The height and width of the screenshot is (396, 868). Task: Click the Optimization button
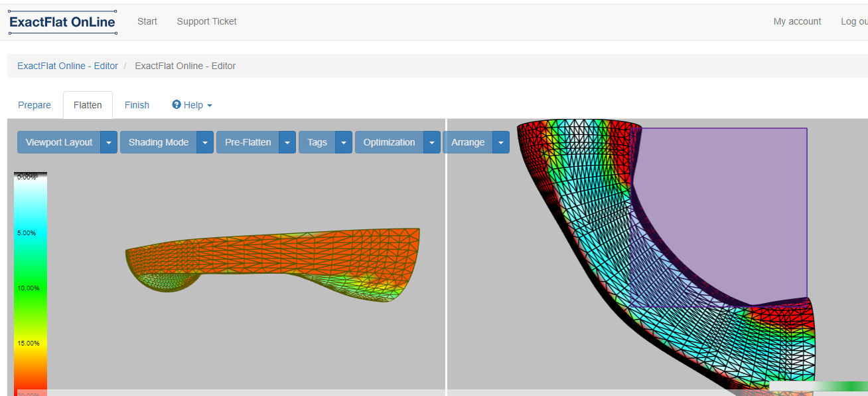390,142
